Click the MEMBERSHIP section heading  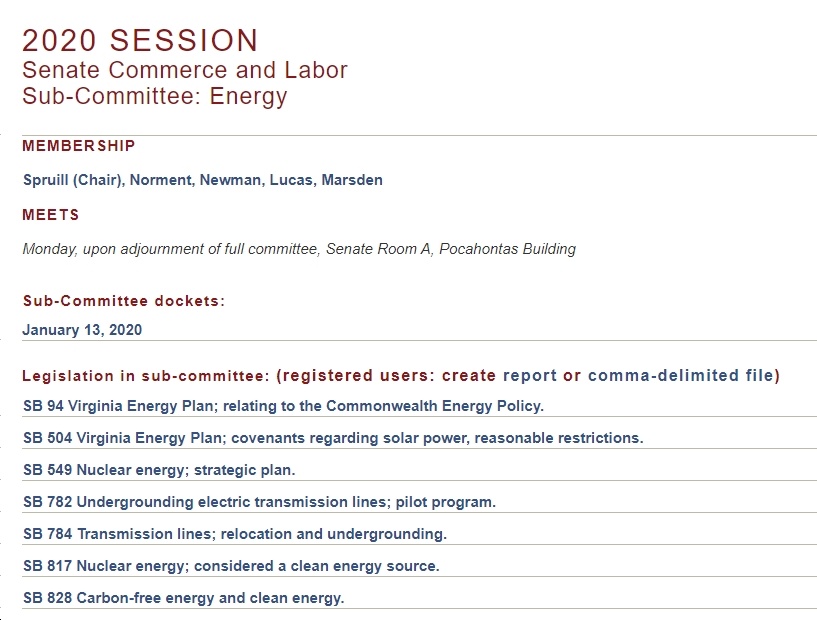(79, 146)
